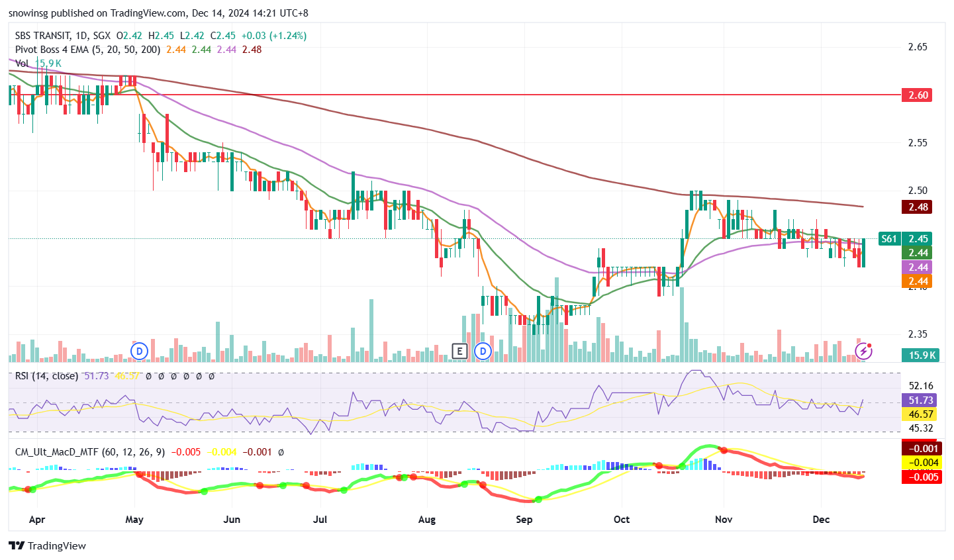Click the red horizontal line at 2.60

tap(454, 95)
